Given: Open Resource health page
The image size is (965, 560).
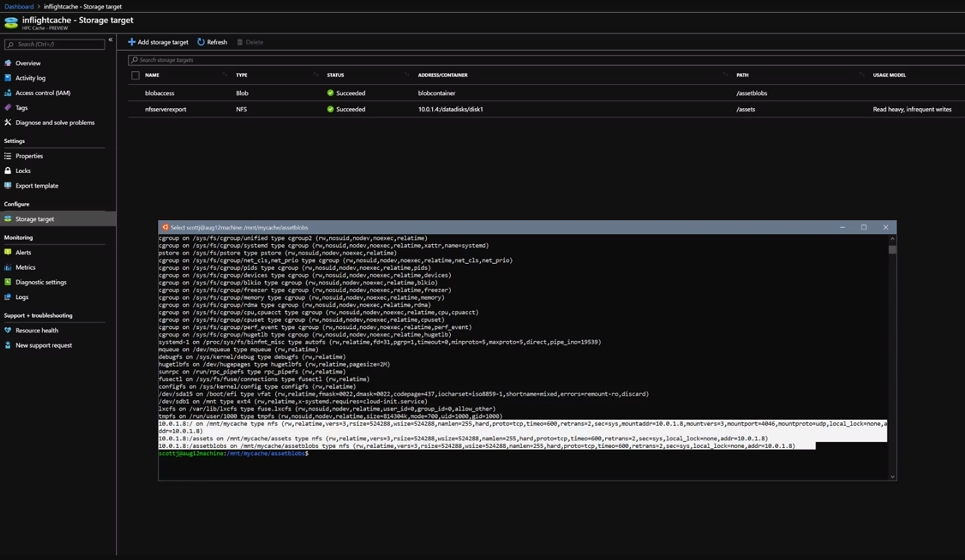Looking at the screenshot, I should click(x=37, y=330).
